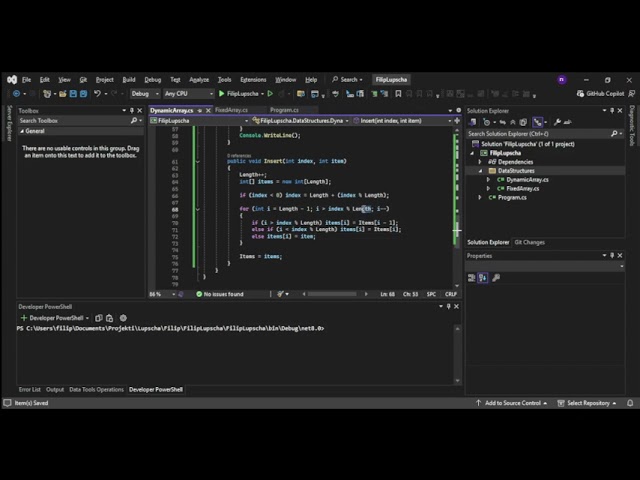Click No issues found indicator

220,294
